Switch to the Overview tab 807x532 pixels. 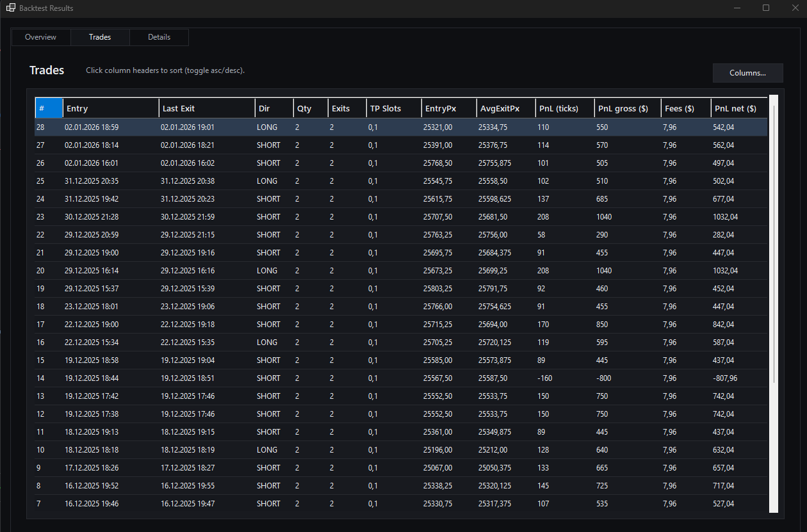coord(40,37)
